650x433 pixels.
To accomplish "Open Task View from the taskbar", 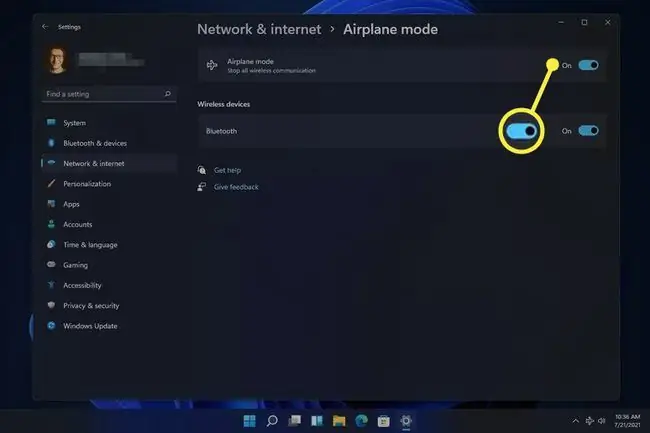I will (x=294, y=421).
